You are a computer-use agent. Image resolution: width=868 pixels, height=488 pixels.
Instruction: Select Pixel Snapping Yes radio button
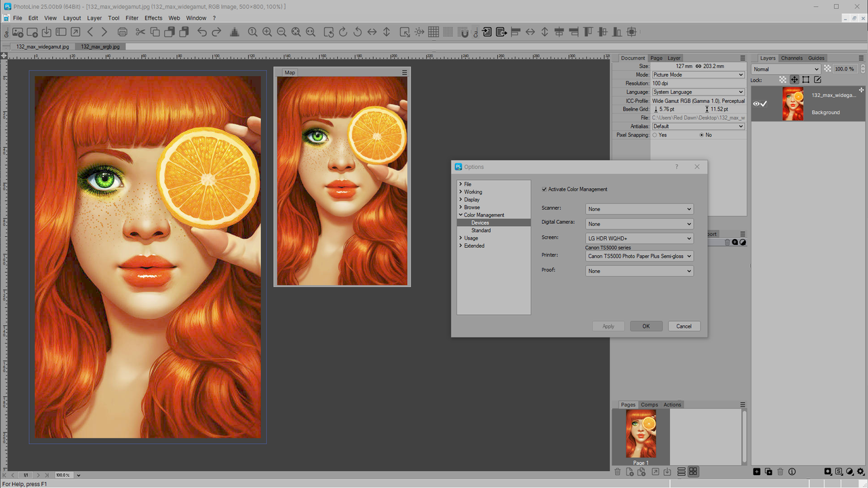(655, 135)
